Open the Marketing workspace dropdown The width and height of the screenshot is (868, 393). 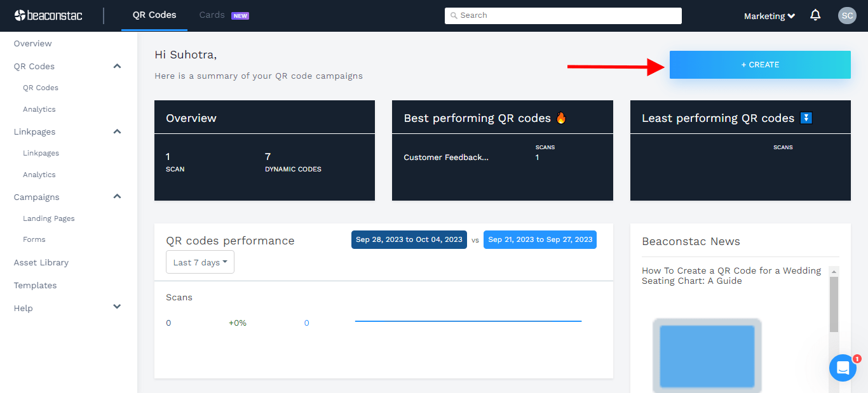click(770, 16)
